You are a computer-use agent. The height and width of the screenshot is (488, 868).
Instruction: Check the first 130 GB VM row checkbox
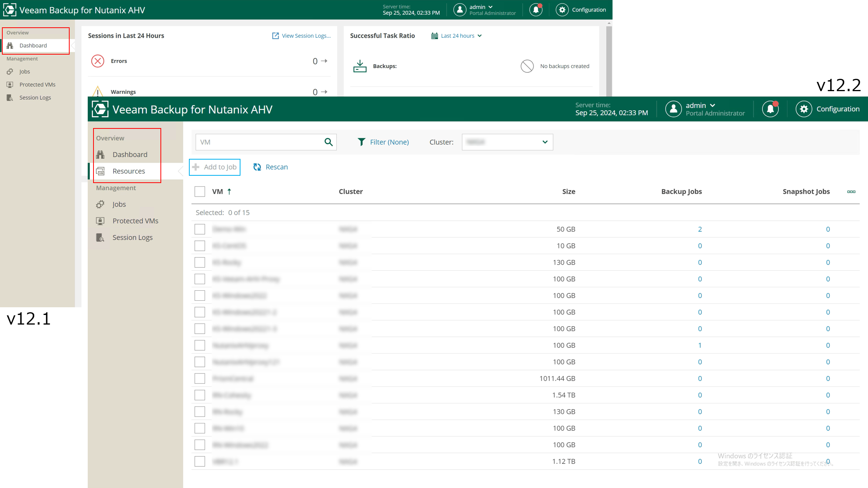pos(200,262)
